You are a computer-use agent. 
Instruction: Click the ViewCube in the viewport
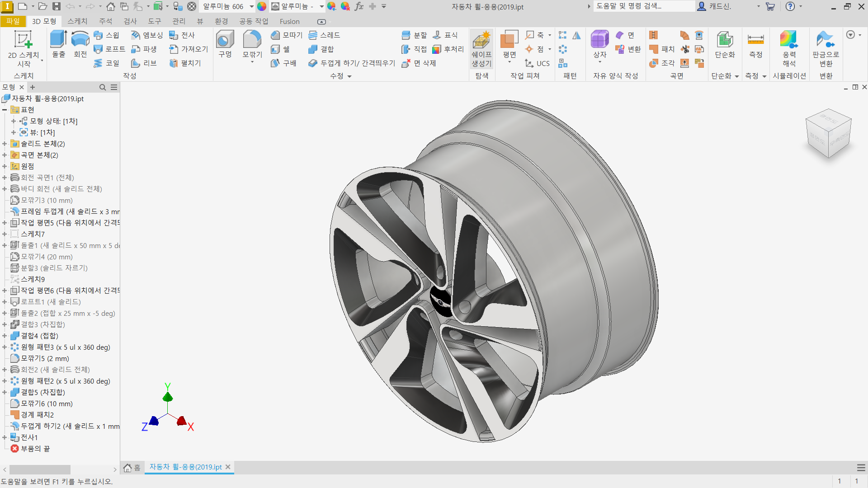coord(829,133)
